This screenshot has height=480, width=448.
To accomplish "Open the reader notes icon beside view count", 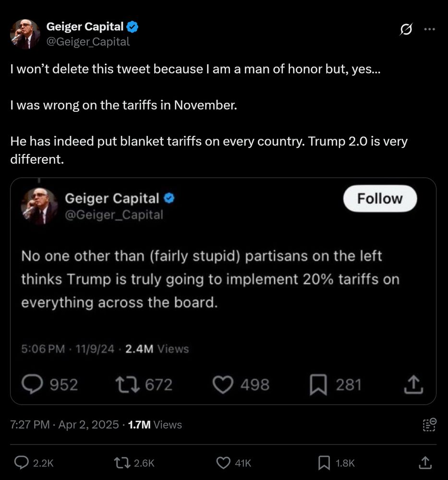I will (429, 425).
